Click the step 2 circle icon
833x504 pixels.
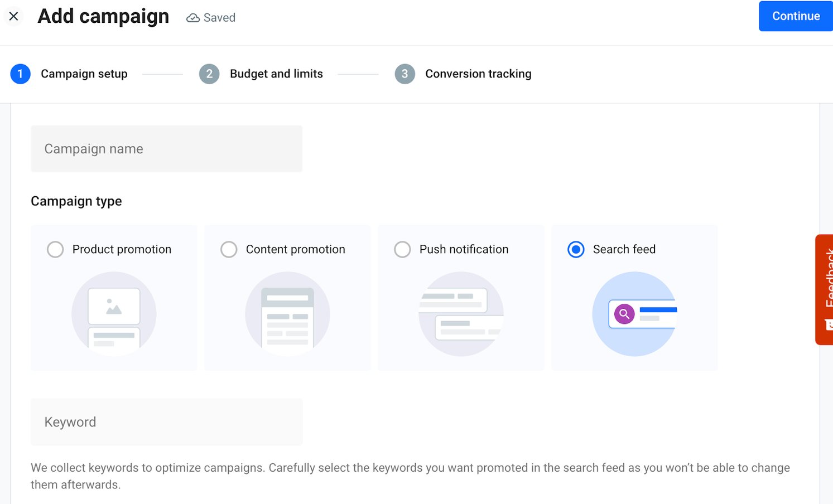pyautogui.click(x=209, y=74)
